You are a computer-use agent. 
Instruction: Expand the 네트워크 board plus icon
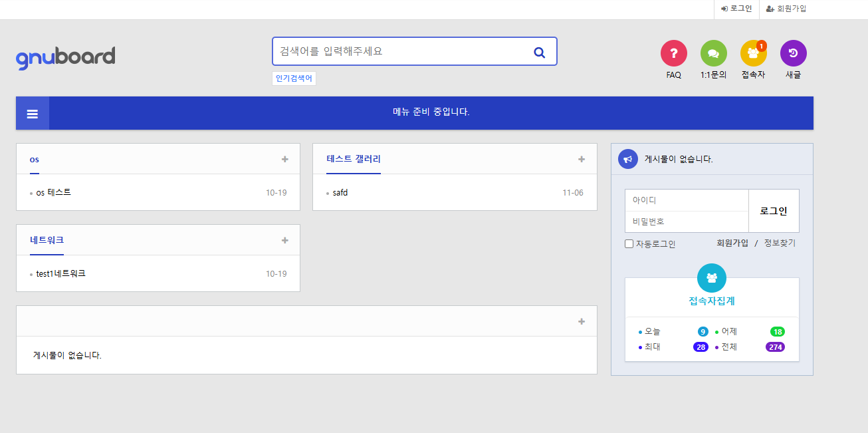tap(285, 240)
